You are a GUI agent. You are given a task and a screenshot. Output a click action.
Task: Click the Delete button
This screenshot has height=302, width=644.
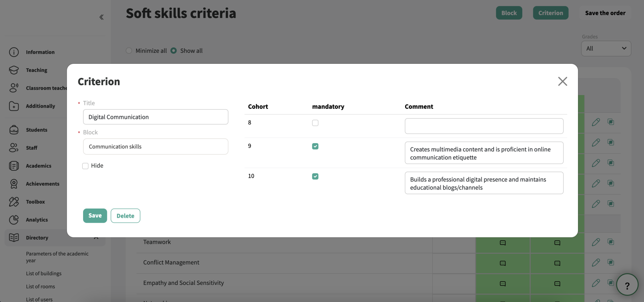coord(125,216)
